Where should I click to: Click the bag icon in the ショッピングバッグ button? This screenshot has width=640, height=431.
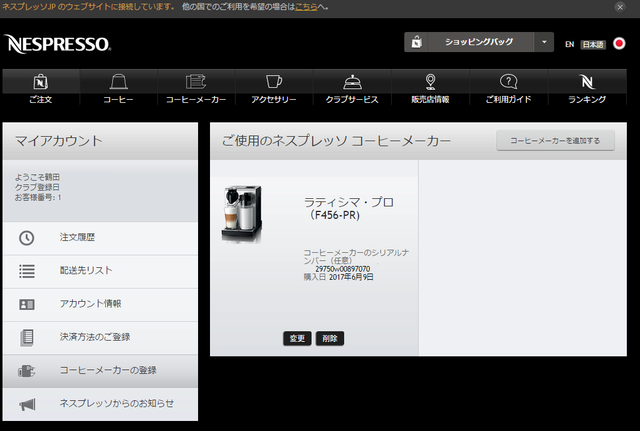pyautogui.click(x=416, y=42)
